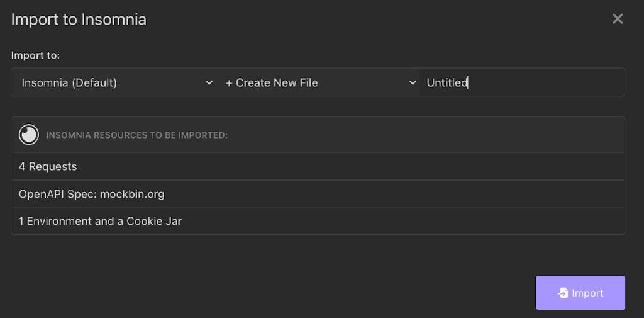Click the Import text label on the button
The image size is (644, 318).
pyautogui.click(x=587, y=293)
